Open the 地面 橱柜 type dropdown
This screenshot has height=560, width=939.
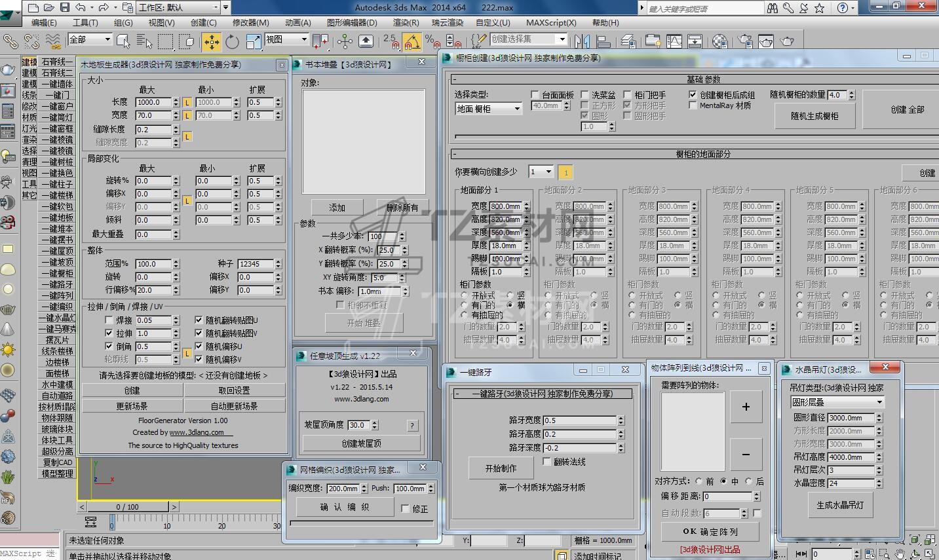point(489,109)
